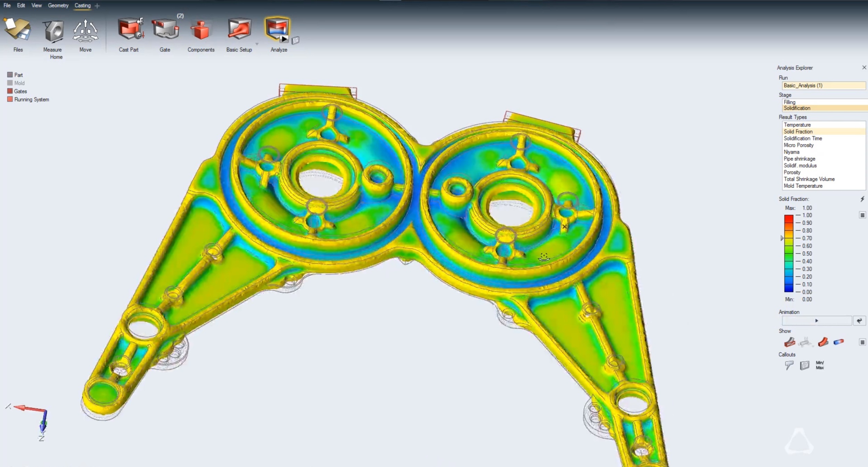Image resolution: width=868 pixels, height=467 pixels.
Task: Click the callout list icon
Action: 804,365
